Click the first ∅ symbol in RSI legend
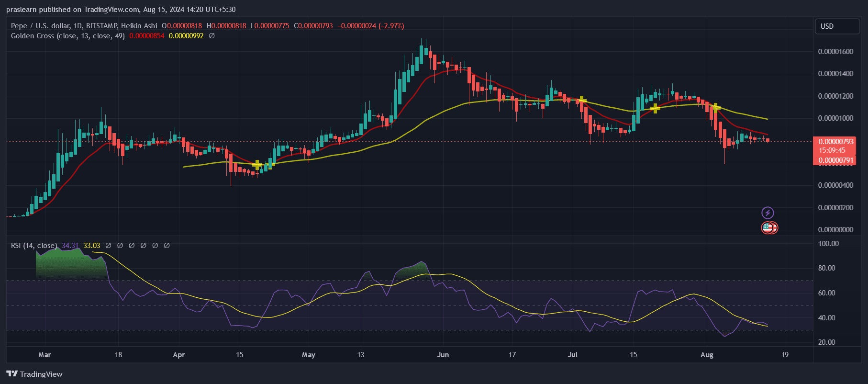 [109, 246]
